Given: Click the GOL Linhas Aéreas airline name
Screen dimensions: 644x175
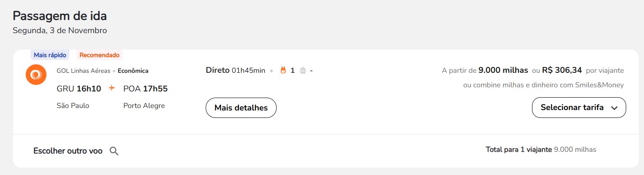Looking at the screenshot, I should [83, 71].
